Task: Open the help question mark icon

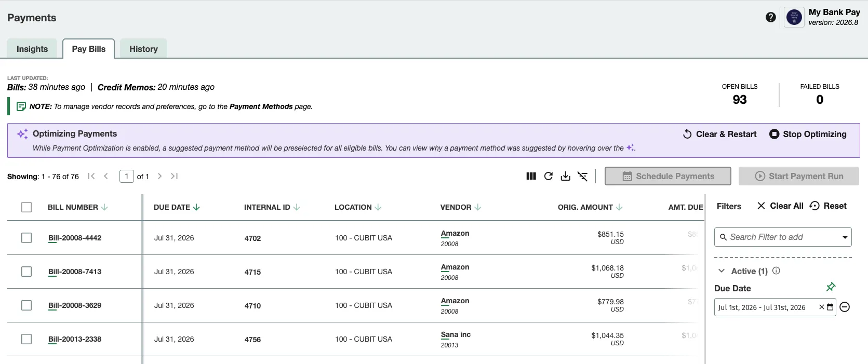Action: click(771, 17)
